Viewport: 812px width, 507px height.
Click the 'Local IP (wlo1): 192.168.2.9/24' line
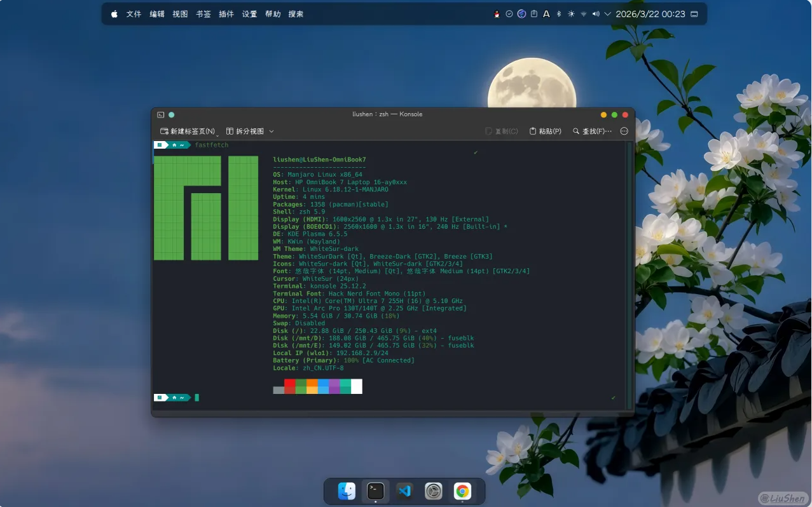331,353
